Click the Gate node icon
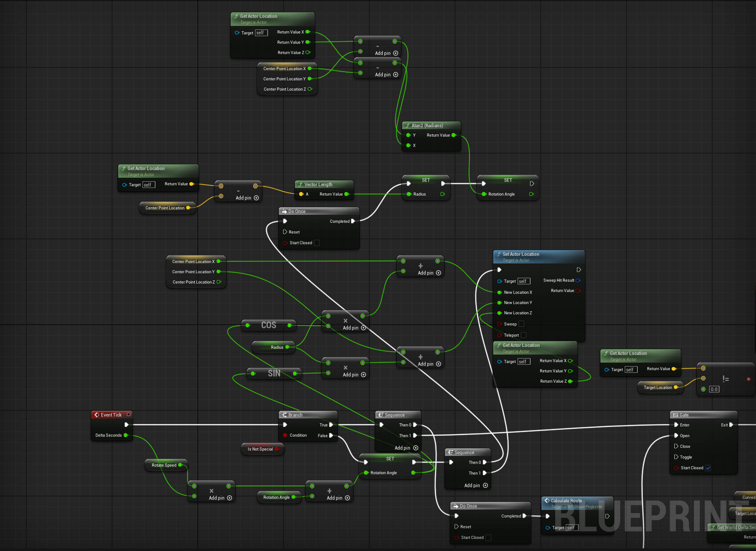Viewport: 756px width, 551px height. pos(675,415)
